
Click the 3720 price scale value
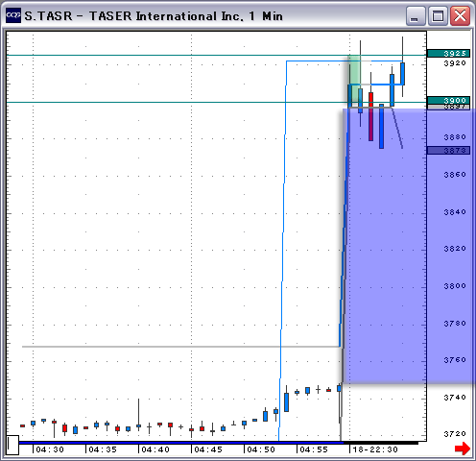coord(455,434)
